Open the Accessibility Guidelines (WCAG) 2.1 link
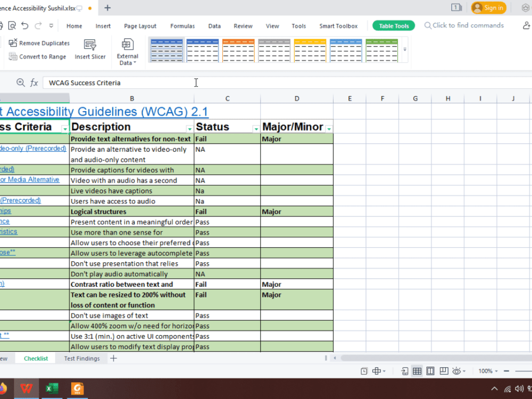This screenshot has height=399, width=532. coord(104,112)
